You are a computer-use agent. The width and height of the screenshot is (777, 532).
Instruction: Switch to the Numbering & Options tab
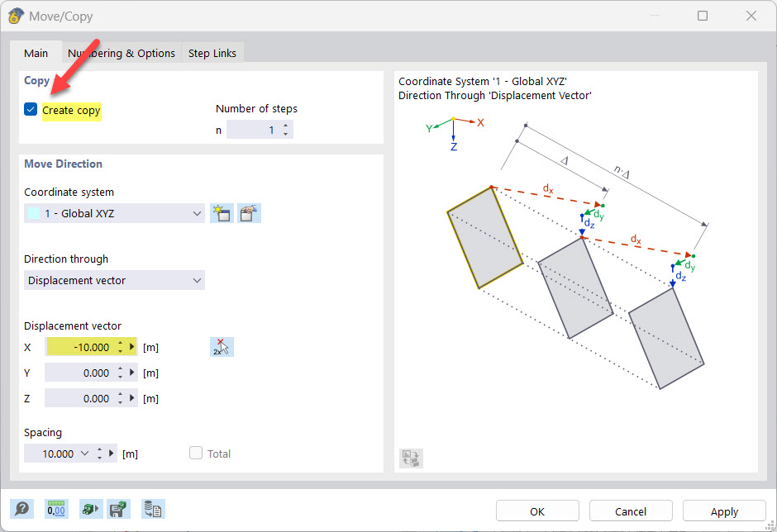pyautogui.click(x=121, y=52)
